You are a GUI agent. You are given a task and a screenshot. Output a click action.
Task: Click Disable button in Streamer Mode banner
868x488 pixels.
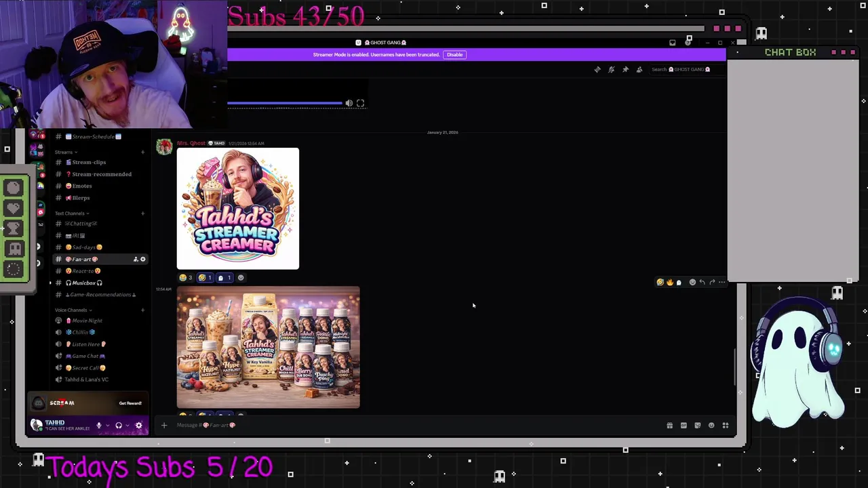455,55
